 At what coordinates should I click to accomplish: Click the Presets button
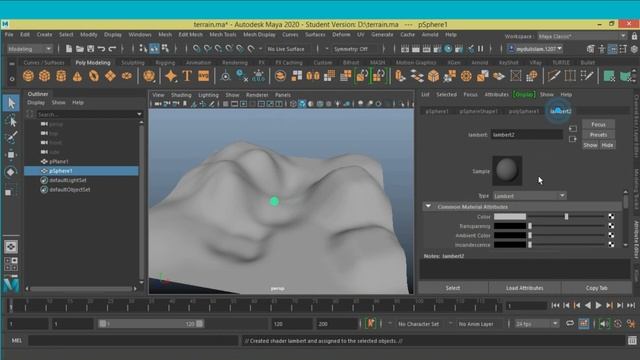coord(598,135)
